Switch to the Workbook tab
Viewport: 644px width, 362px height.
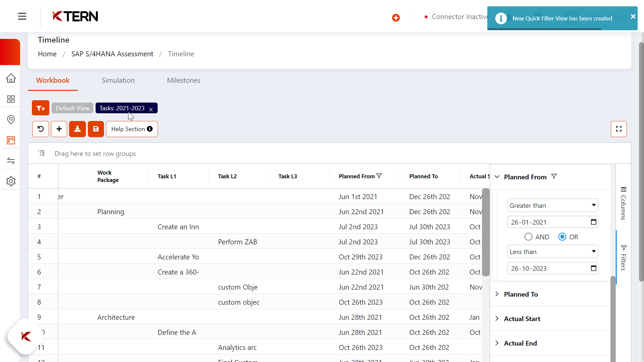click(x=53, y=80)
